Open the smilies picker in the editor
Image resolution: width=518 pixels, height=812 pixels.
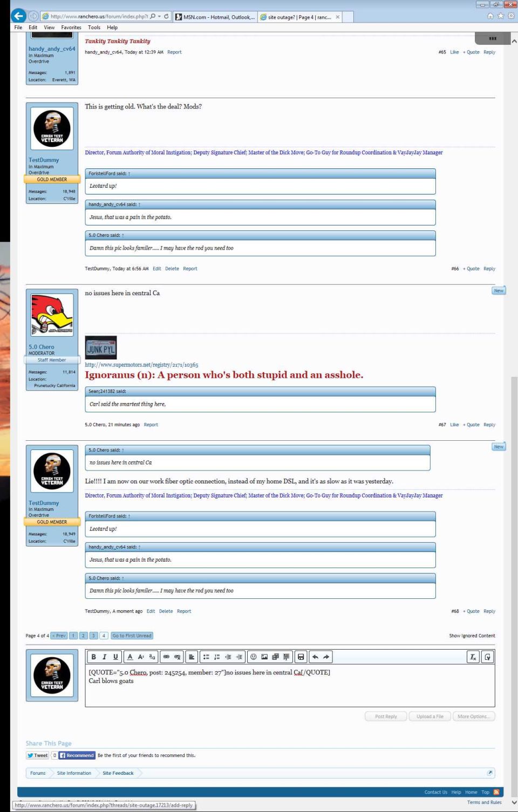tap(254, 657)
